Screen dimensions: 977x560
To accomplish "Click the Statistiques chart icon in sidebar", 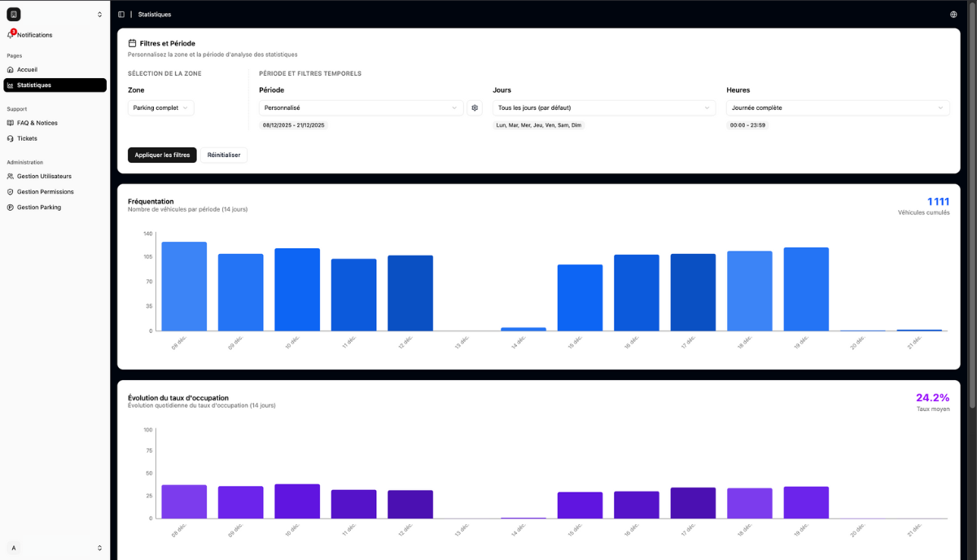I will click(x=11, y=85).
